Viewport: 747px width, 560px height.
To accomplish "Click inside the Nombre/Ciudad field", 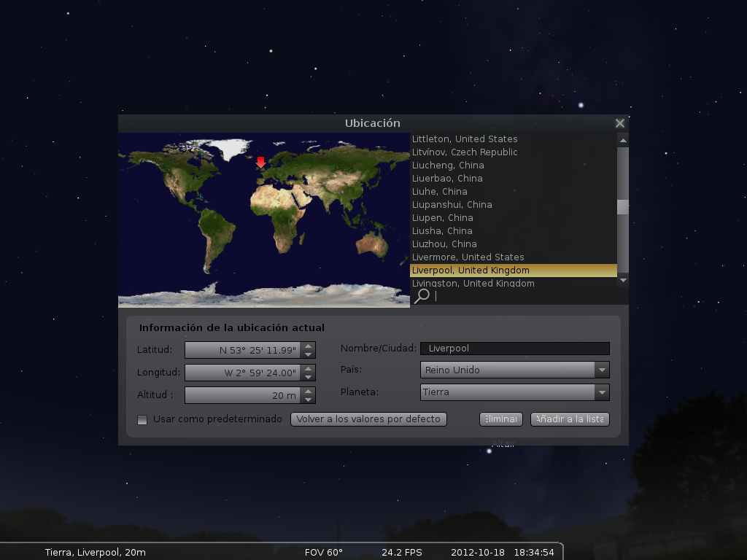I will (514, 348).
